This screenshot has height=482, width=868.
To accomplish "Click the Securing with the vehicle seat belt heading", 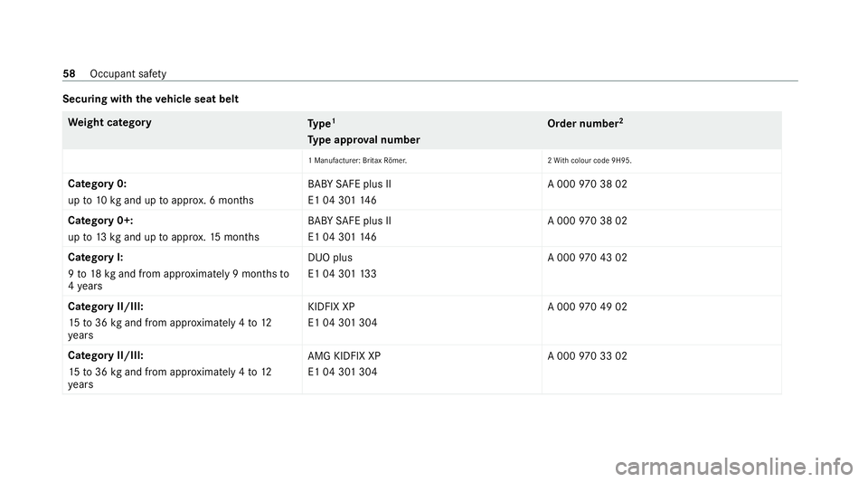I will click(151, 99).
